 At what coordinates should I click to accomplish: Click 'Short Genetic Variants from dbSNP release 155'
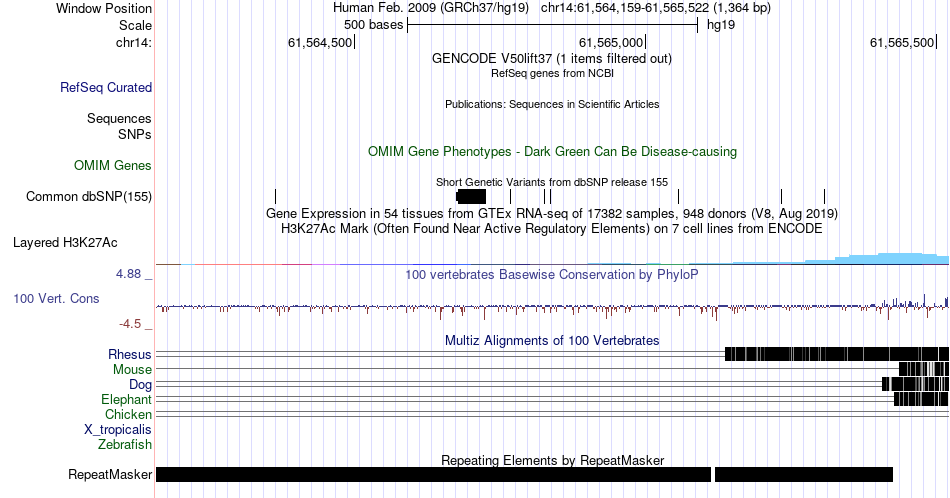[552, 182]
